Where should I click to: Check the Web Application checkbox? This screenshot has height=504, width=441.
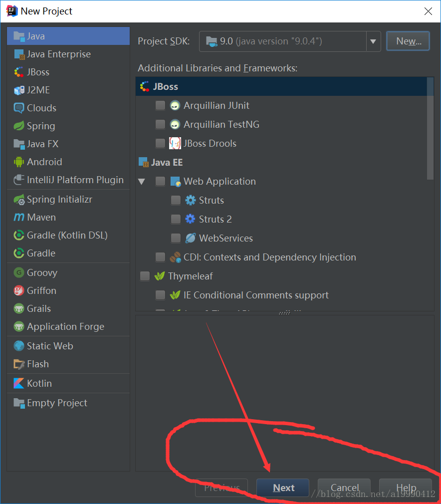click(160, 181)
